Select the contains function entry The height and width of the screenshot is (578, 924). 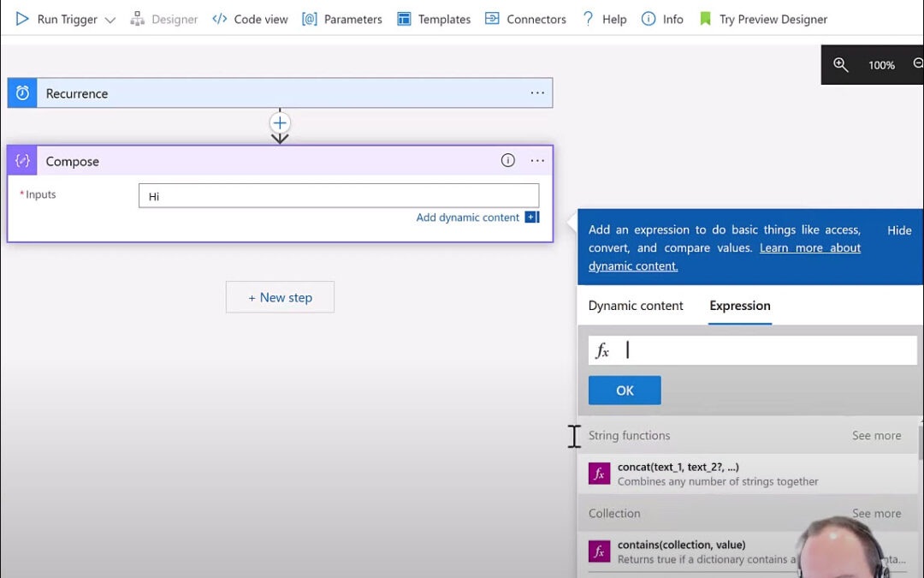(749, 551)
